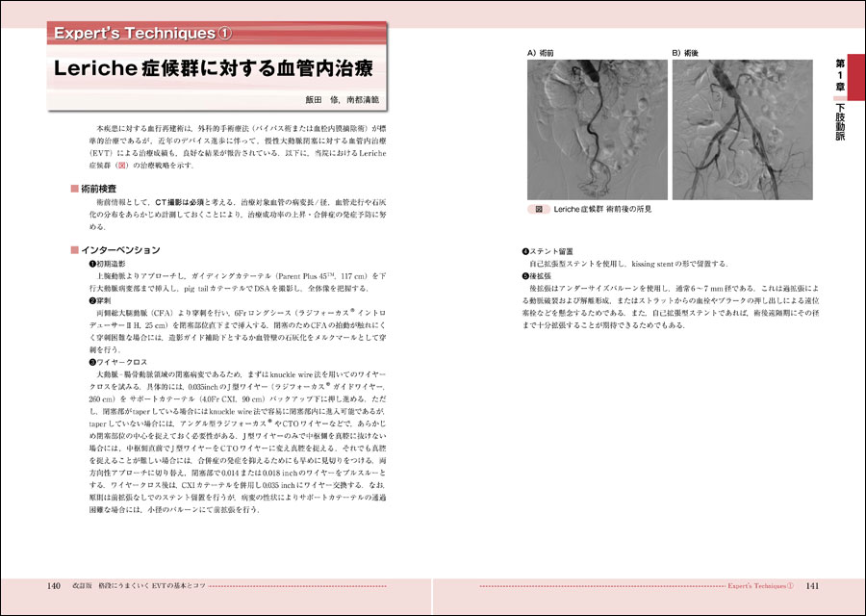Image resolution: width=866 pixels, height=616 pixels.
Task: Select the circled number 1 before 初期造影
Action: point(92,263)
